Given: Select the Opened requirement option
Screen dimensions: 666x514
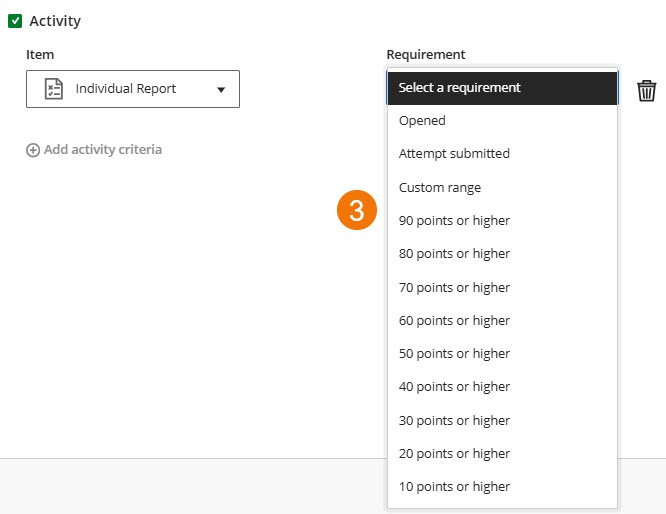Looking at the screenshot, I should [x=422, y=121].
